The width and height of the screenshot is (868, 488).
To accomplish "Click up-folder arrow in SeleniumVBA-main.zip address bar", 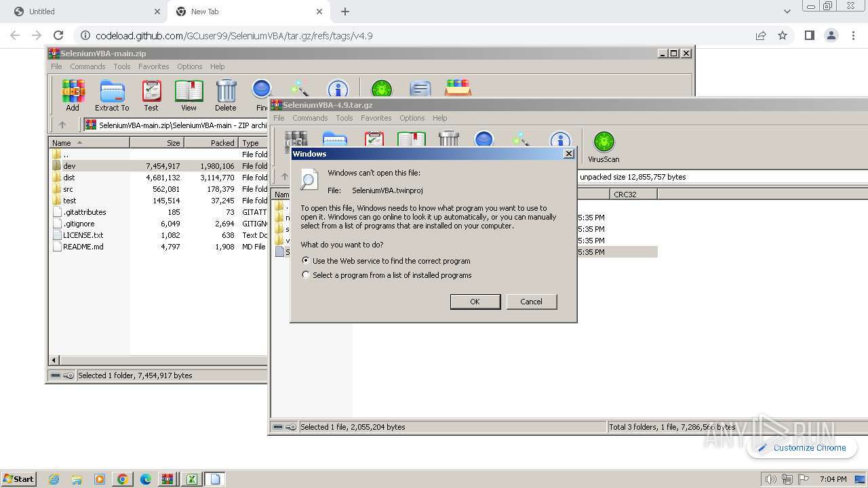I will point(62,125).
